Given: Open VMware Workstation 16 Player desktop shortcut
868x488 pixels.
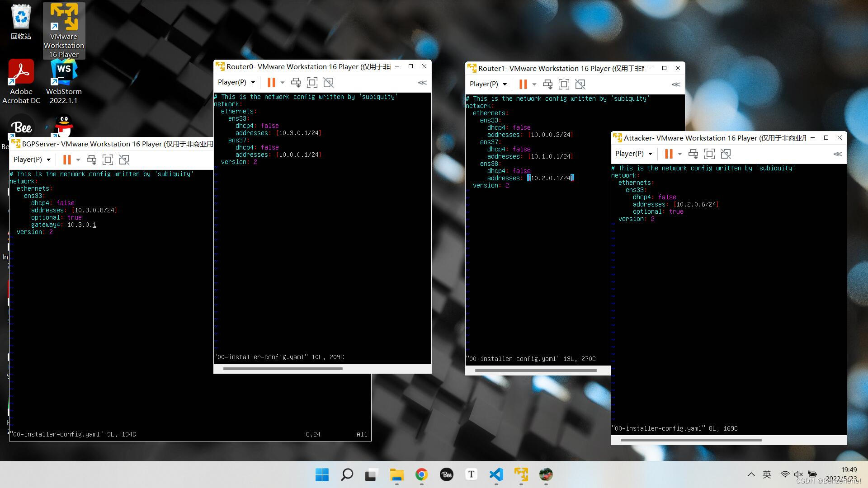Looking at the screenshot, I should (64, 30).
